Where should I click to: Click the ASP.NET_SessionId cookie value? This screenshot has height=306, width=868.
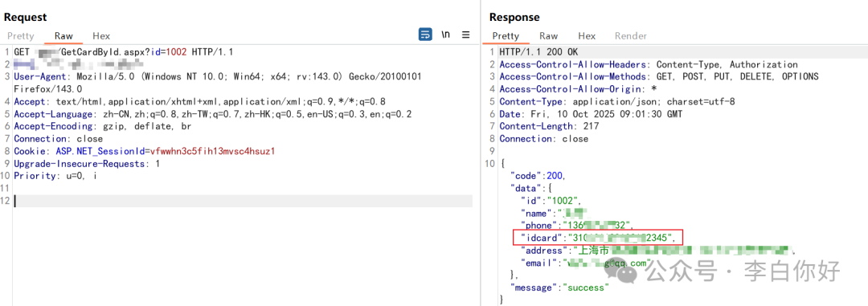point(212,151)
